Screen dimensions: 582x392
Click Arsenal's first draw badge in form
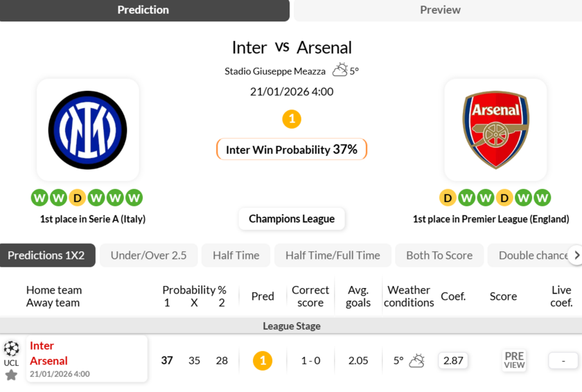pyautogui.click(x=448, y=198)
